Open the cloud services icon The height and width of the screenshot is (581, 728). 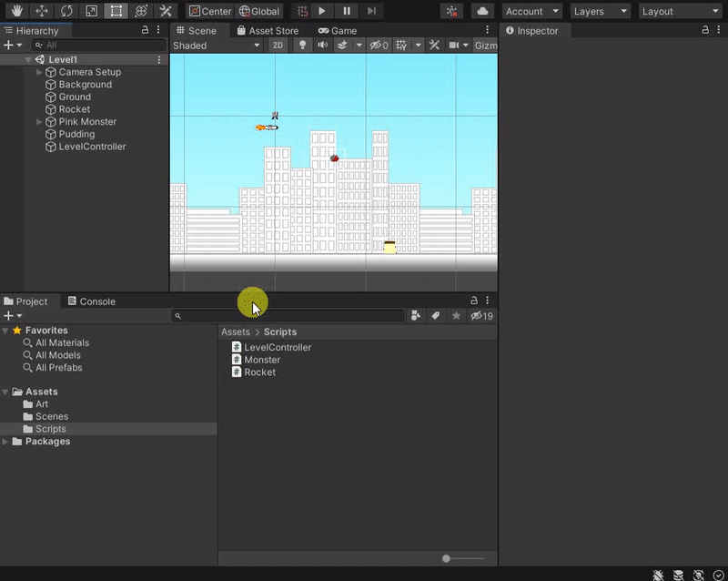click(482, 11)
